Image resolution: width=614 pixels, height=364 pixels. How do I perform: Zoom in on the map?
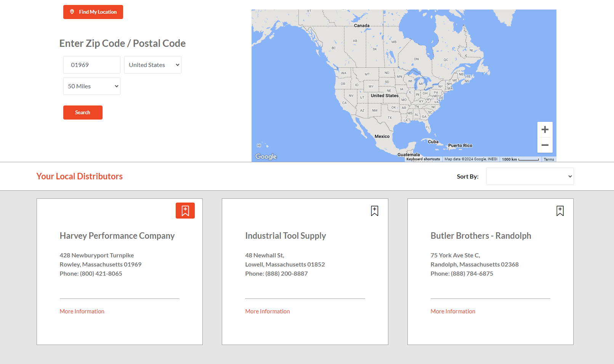(545, 130)
